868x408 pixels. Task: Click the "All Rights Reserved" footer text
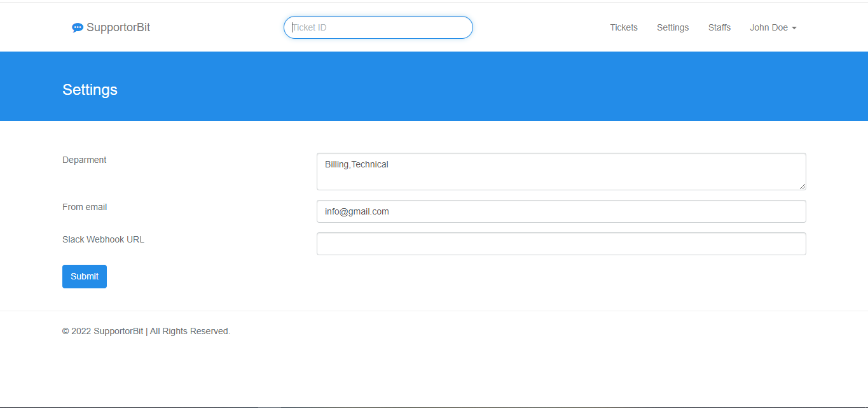point(189,331)
